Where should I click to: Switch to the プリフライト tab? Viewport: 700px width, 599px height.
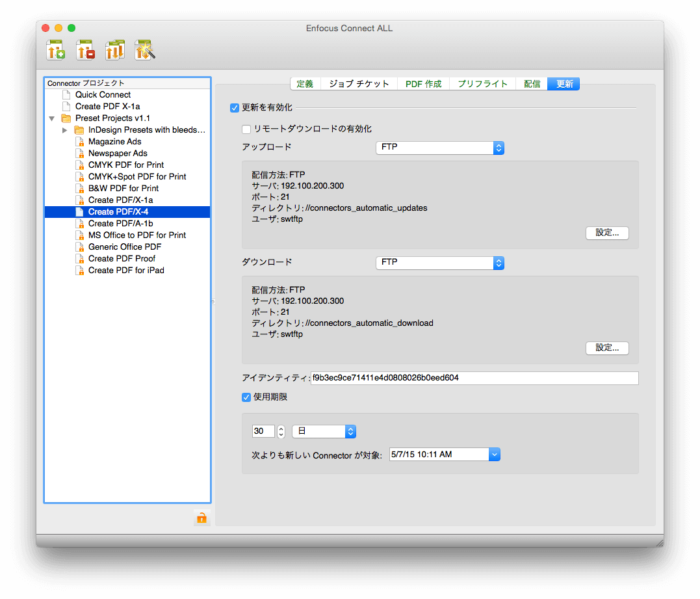pos(482,84)
